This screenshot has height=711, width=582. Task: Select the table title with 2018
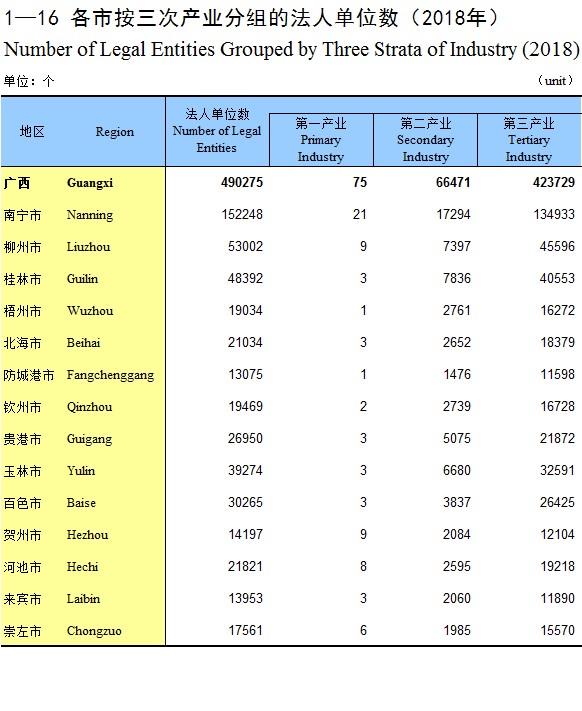click(x=251, y=18)
